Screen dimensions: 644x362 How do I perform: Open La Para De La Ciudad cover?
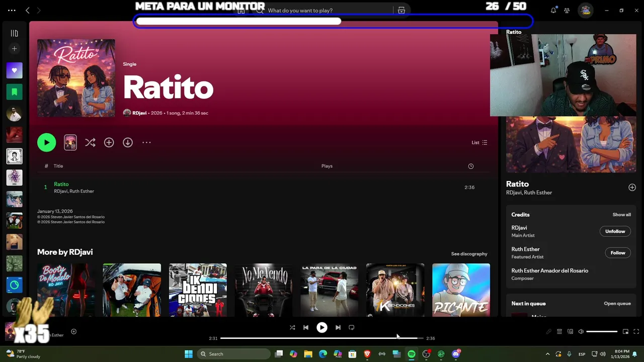pyautogui.click(x=330, y=290)
